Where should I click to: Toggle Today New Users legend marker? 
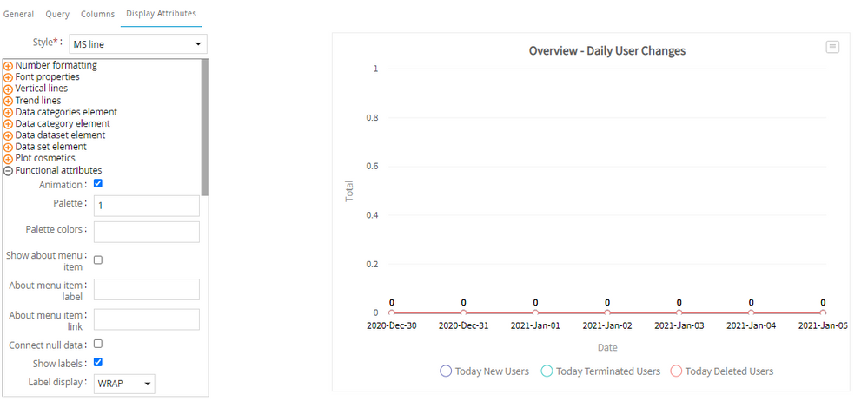coord(446,371)
